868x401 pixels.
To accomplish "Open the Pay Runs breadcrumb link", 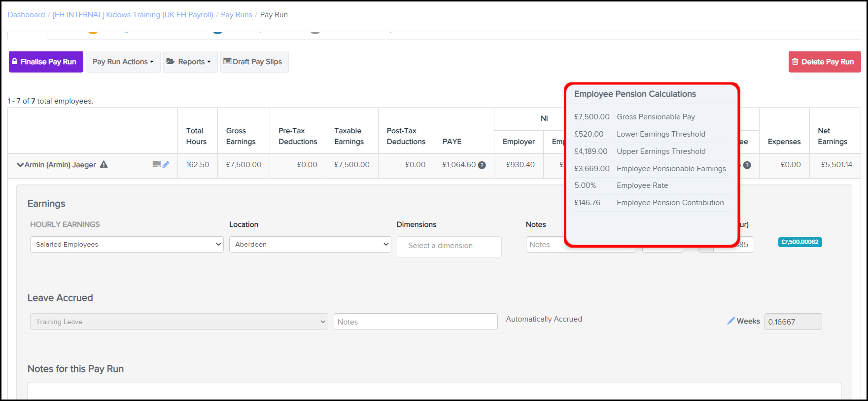I will click(x=236, y=15).
